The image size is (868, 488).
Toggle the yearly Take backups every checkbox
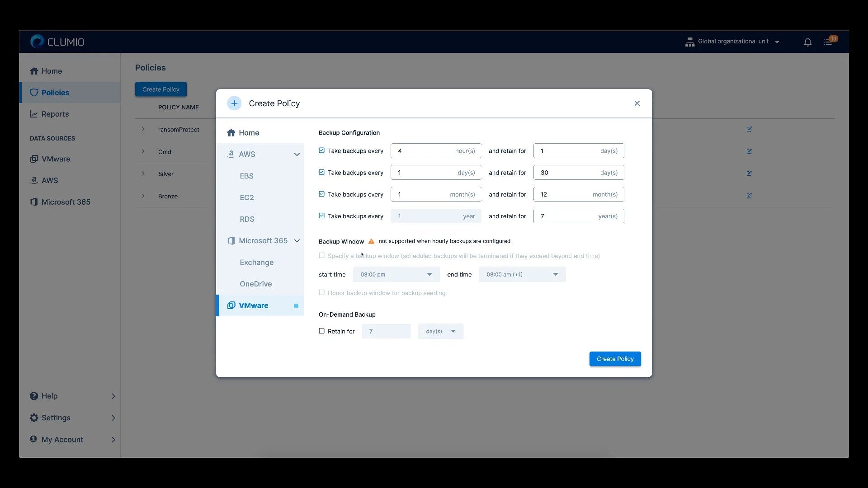(x=321, y=216)
